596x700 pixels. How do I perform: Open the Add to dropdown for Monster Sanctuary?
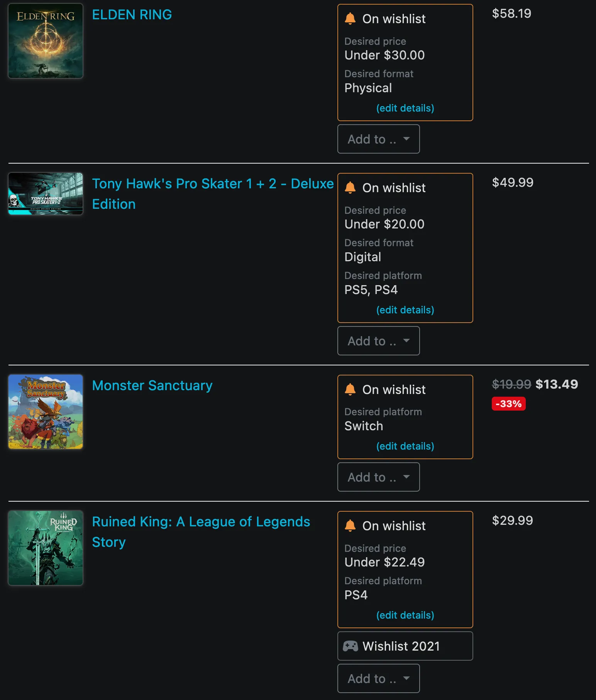[x=378, y=477]
